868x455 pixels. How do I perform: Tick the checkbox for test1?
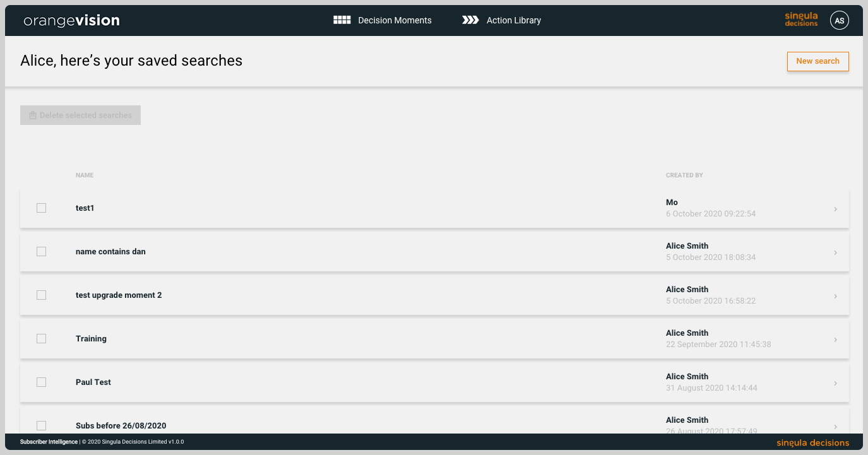coord(41,208)
